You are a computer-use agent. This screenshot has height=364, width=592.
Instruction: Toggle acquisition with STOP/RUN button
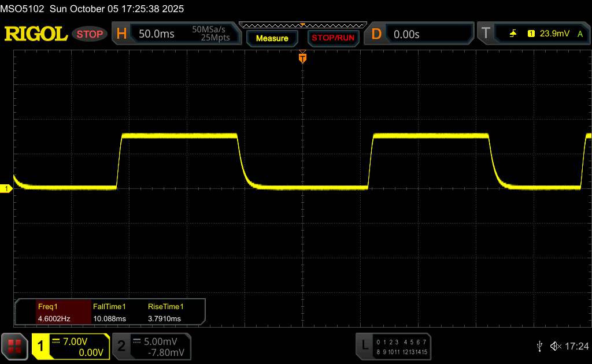332,38
